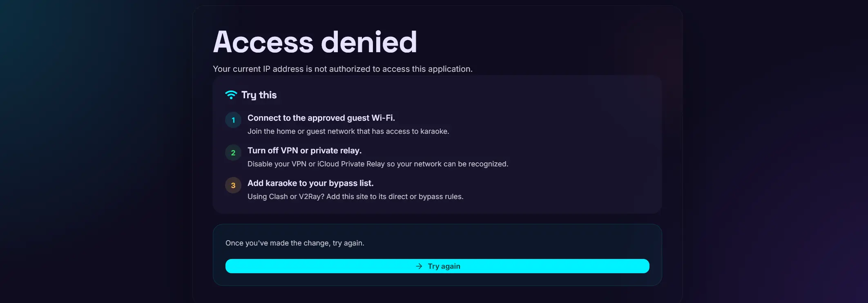The image size is (868, 303).
Task: Click the step 3 number badge
Action: [x=233, y=185]
